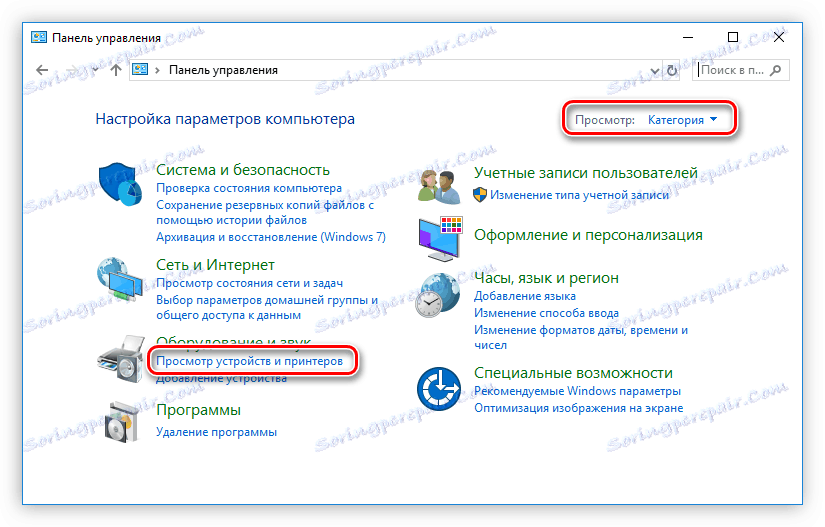Open Удаление программы link
The width and height of the screenshot is (825, 527).
[x=216, y=432]
